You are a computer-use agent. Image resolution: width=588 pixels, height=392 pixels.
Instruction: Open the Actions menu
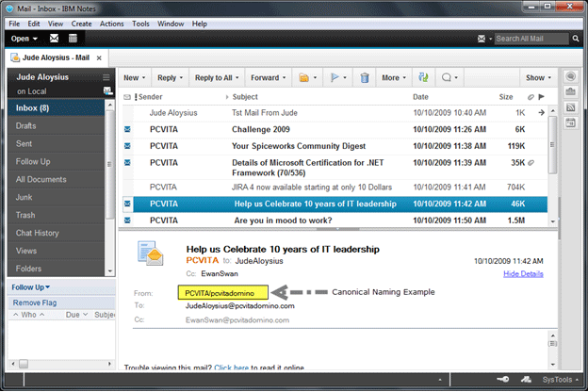pos(111,24)
